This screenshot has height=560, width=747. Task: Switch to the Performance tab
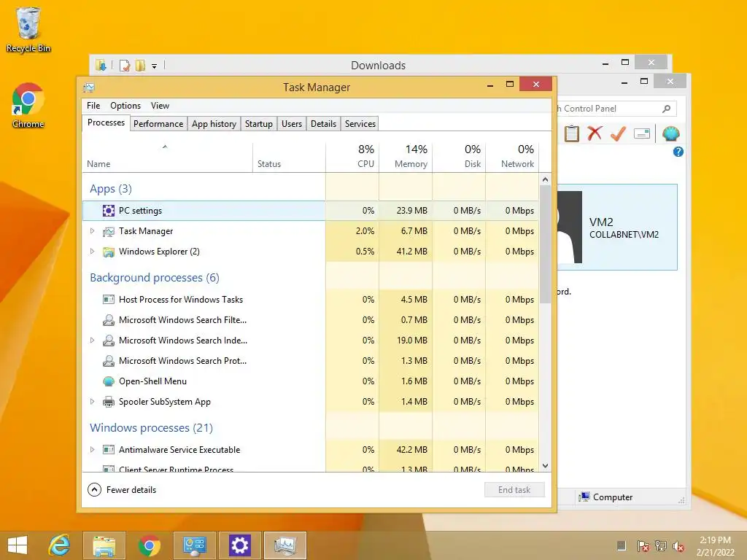(x=158, y=124)
